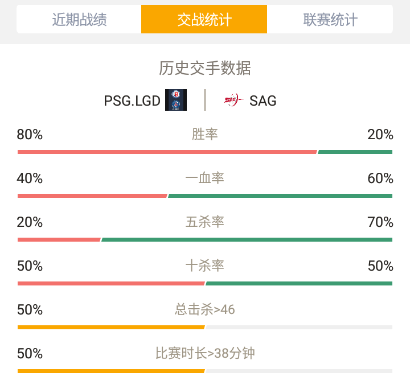Click the 五杀率 red bar segment
Screen dimensions: 410x389
(x=59, y=240)
